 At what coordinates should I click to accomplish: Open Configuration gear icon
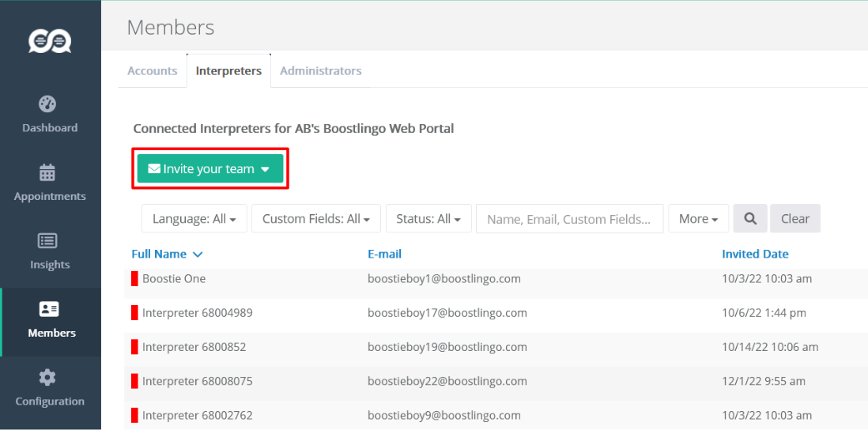click(47, 378)
